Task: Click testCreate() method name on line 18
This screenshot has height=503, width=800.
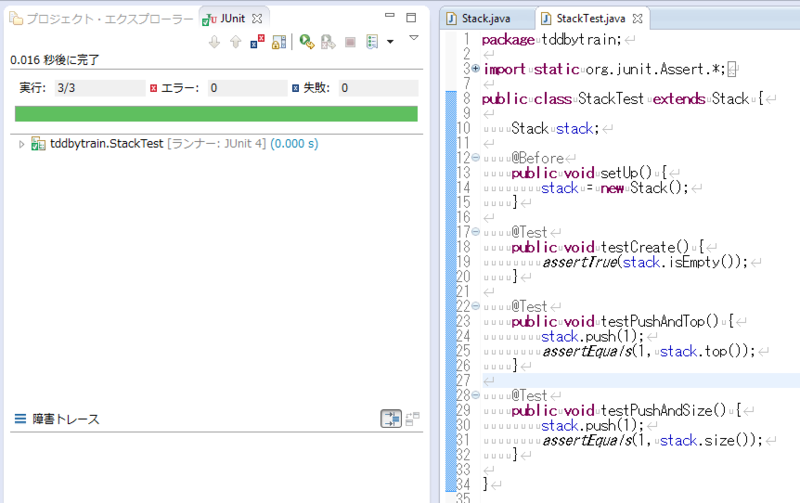Action: point(645,247)
